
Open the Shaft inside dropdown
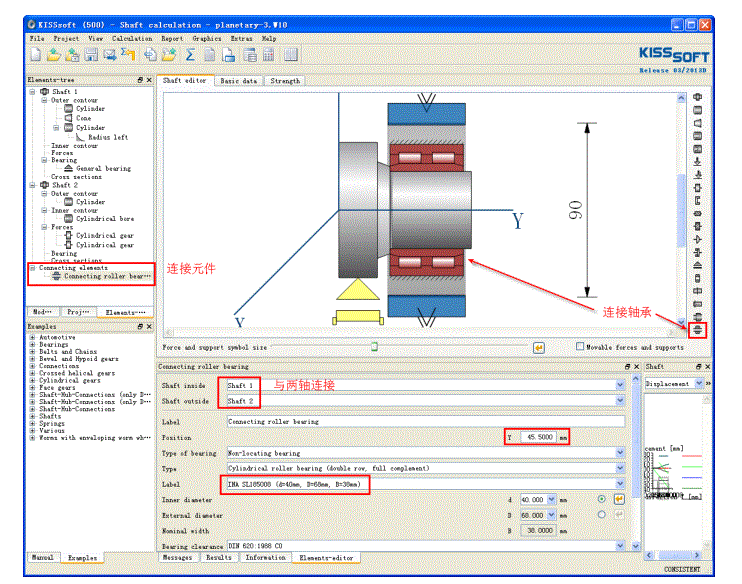click(619, 385)
